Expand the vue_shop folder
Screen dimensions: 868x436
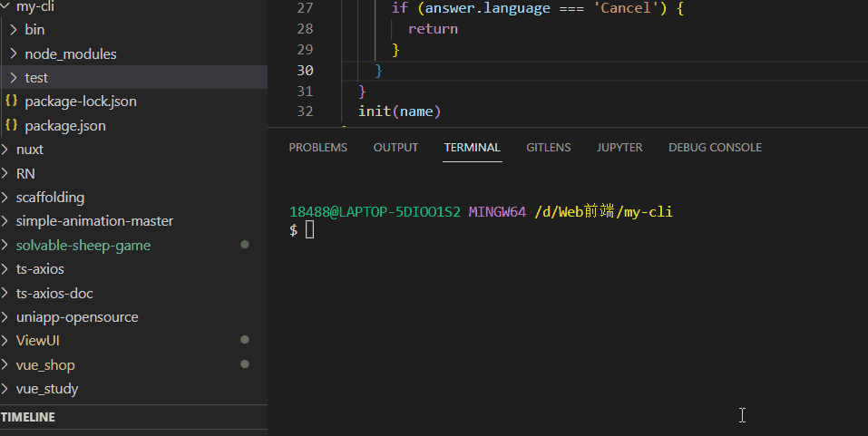tap(133, 364)
